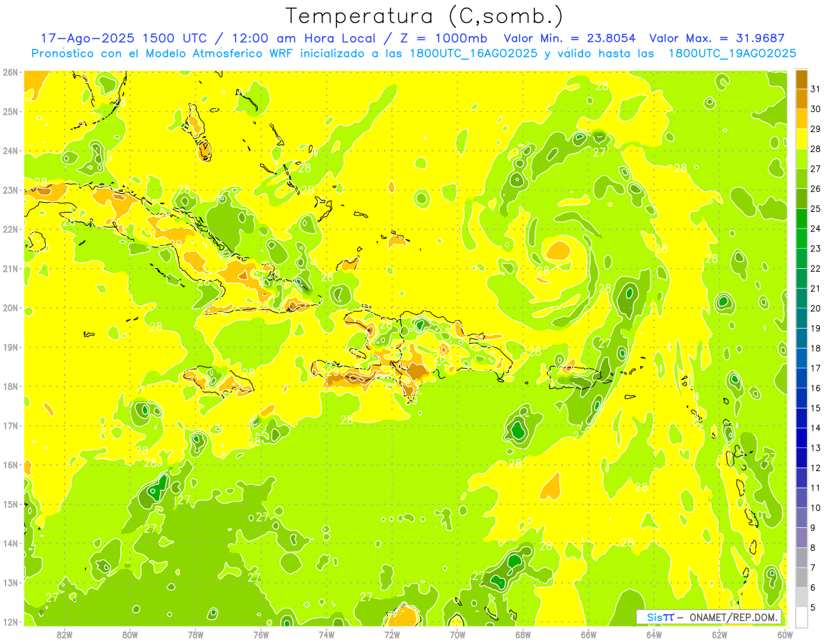Click the 25 label on the color scale
Viewport: 834px width, 644px height.
pos(816,208)
